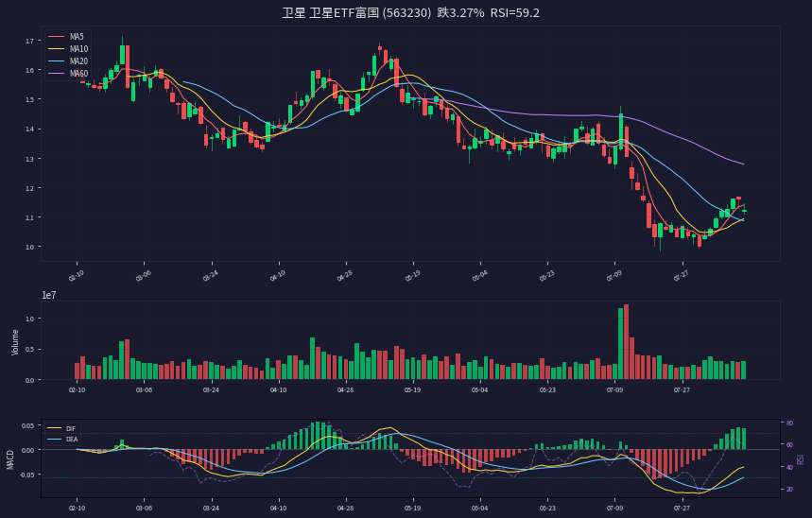Click the 1.5 price axis label
The image size is (812, 518).
tap(29, 99)
